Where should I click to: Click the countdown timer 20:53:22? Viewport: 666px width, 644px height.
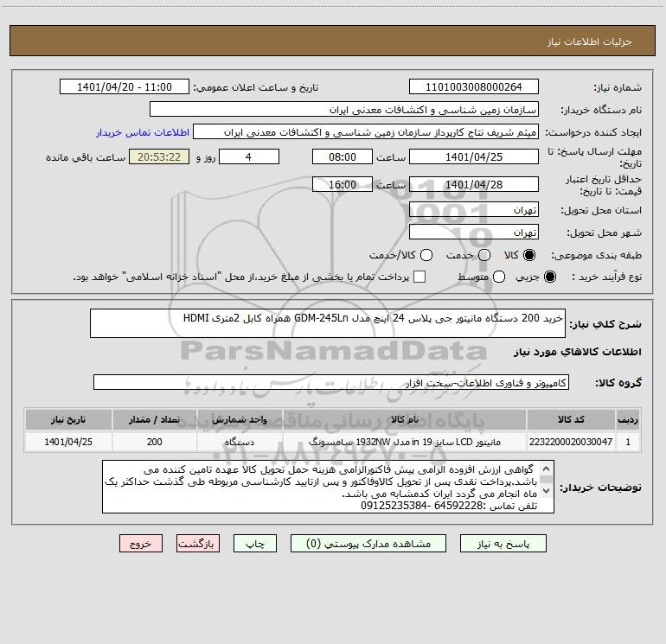[x=159, y=156]
